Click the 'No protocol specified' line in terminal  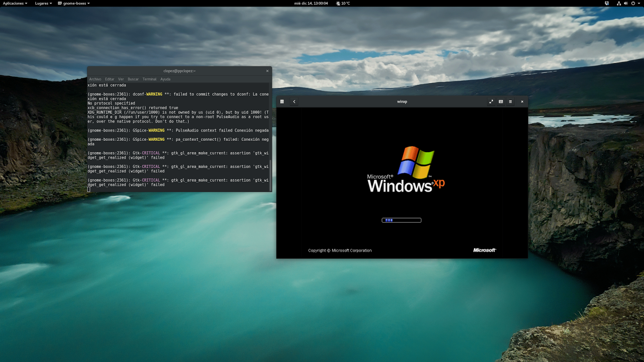(111, 103)
